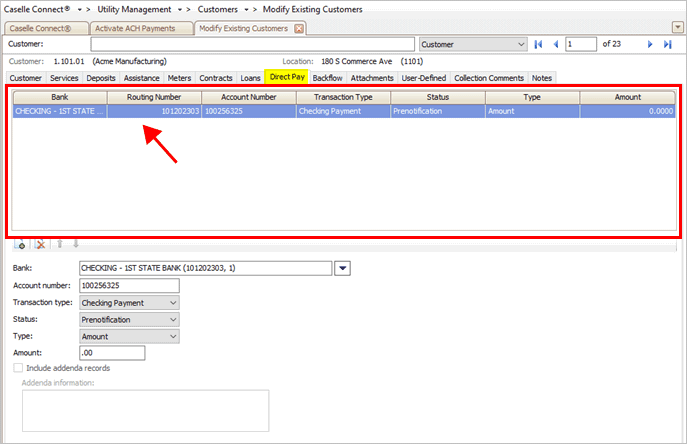Click the delete direct pay record icon

point(40,245)
